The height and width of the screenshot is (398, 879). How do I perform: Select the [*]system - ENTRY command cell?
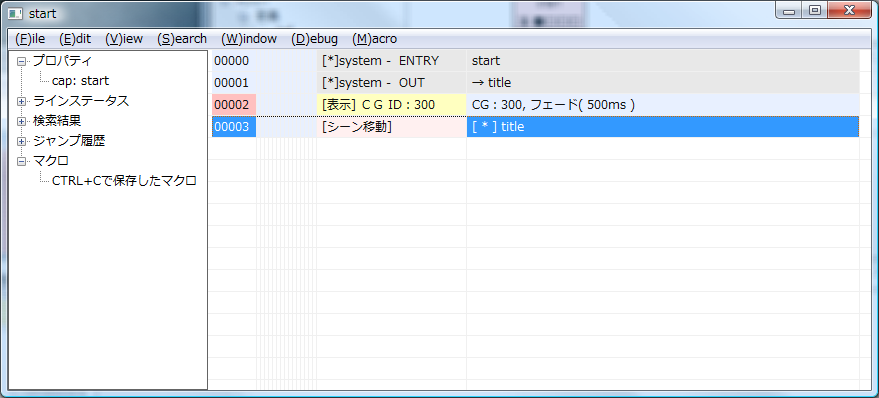[x=391, y=61]
